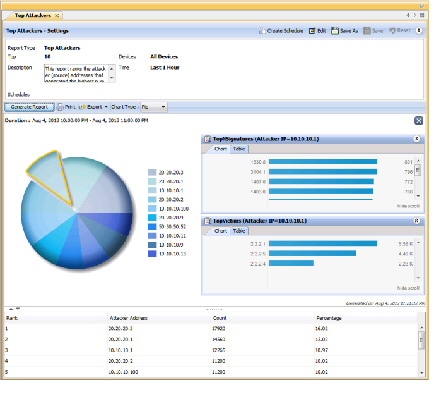Screen dimensions: 433x399
Task: Select rank 5 row address 10.10.10.100
Action: (x=123, y=372)
